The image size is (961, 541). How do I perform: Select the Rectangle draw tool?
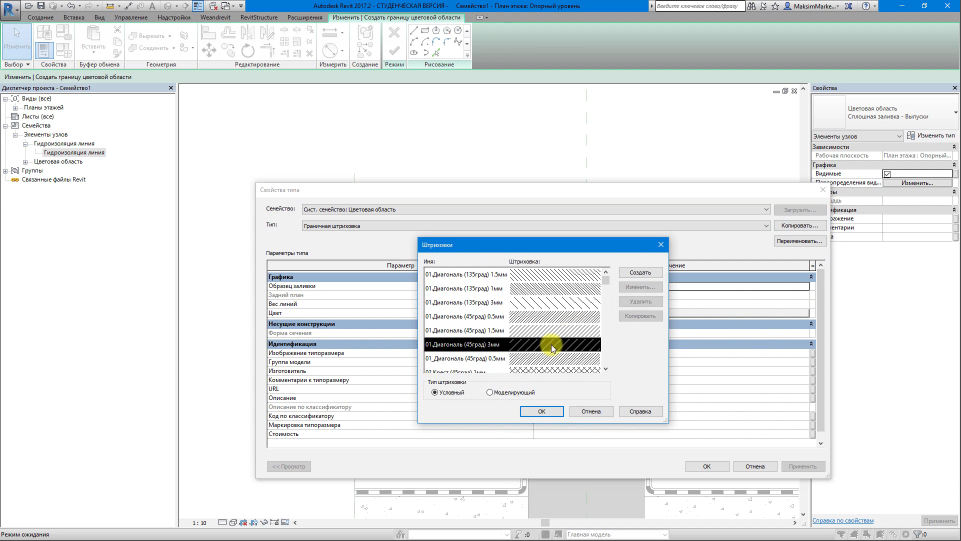point(425,30)
